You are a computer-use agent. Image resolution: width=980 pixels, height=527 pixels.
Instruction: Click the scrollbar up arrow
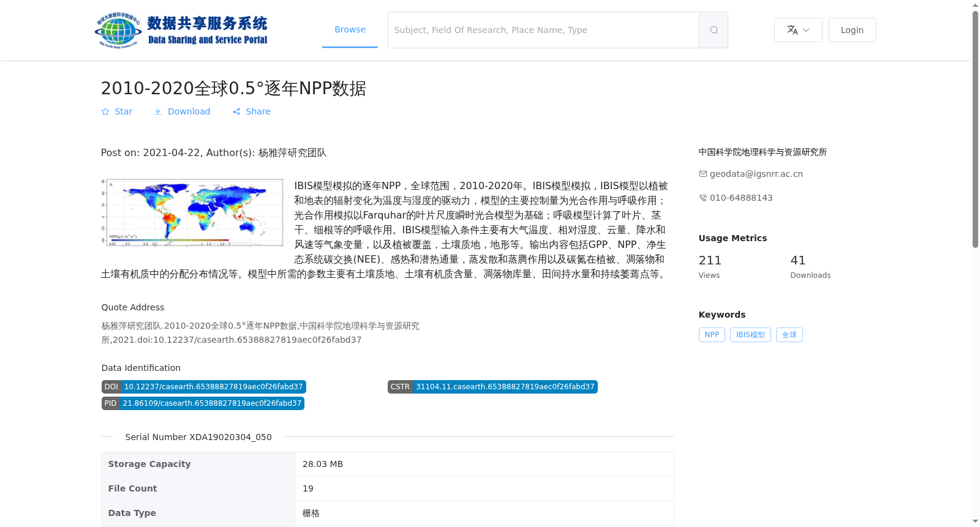tap(975, 5)
